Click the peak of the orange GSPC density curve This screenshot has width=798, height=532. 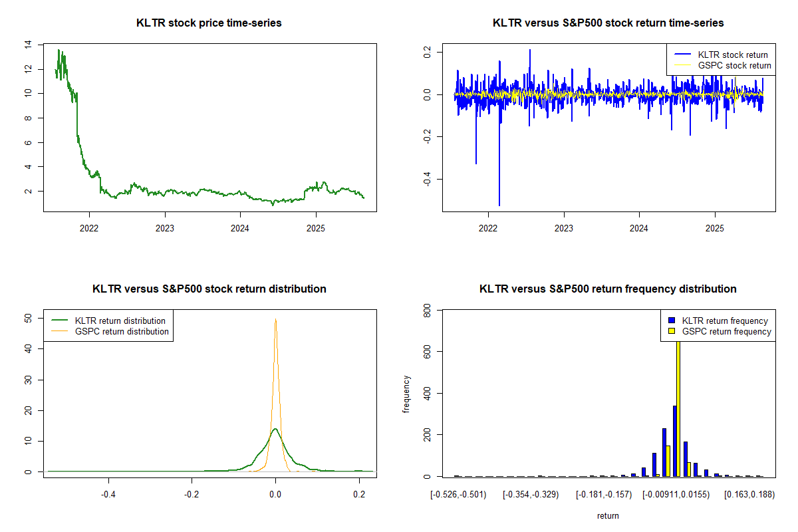click(x=275, y=320)
